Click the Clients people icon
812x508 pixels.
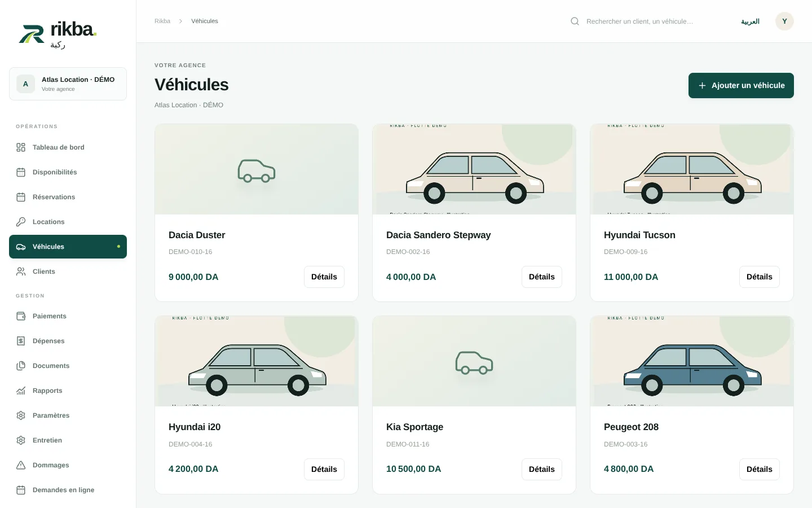pyautogui.click(x=21, y=271)
